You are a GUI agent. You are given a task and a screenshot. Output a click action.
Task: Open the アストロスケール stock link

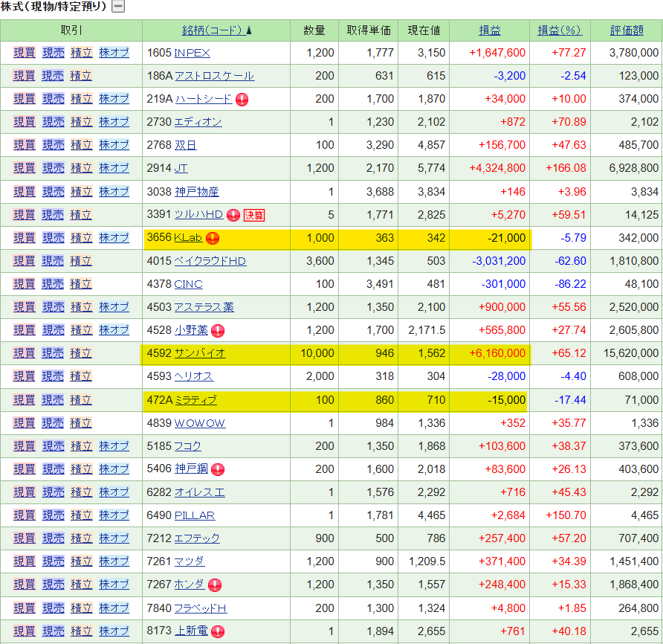[214, 76]
